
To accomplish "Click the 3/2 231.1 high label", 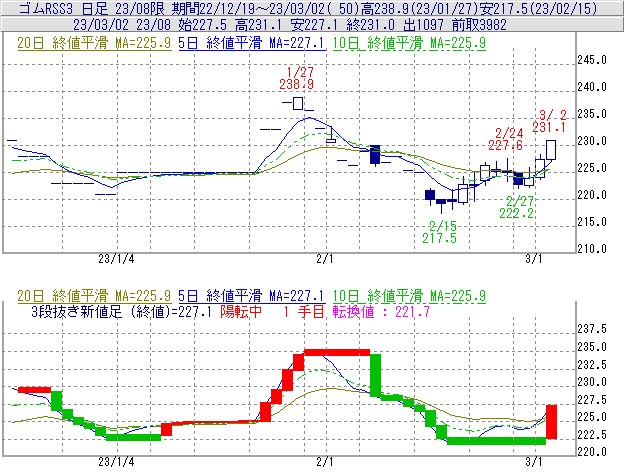I will click(x=549, y=121).
